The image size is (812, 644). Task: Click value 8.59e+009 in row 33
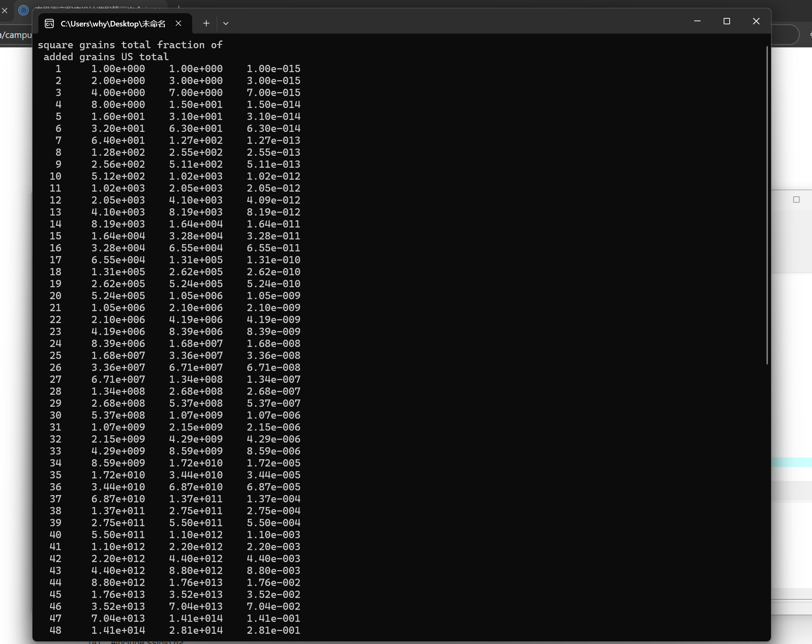[196, 451]
